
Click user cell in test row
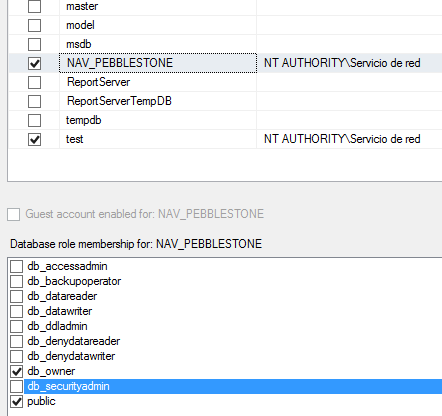click(349, 139)
